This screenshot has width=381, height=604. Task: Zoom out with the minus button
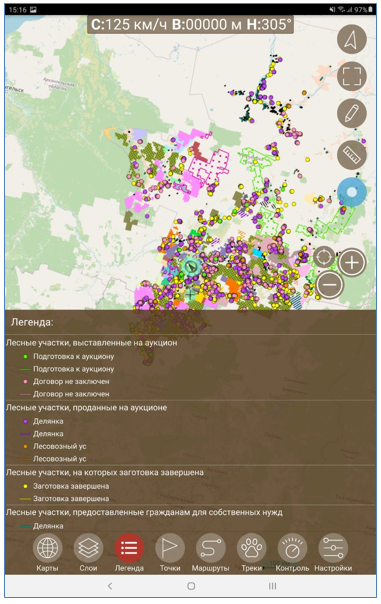click(329, 285)
